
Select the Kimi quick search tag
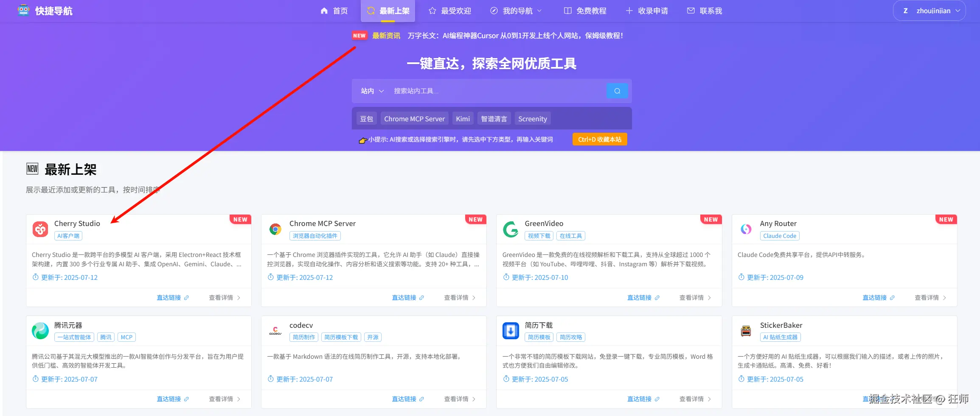pos(463,119)
